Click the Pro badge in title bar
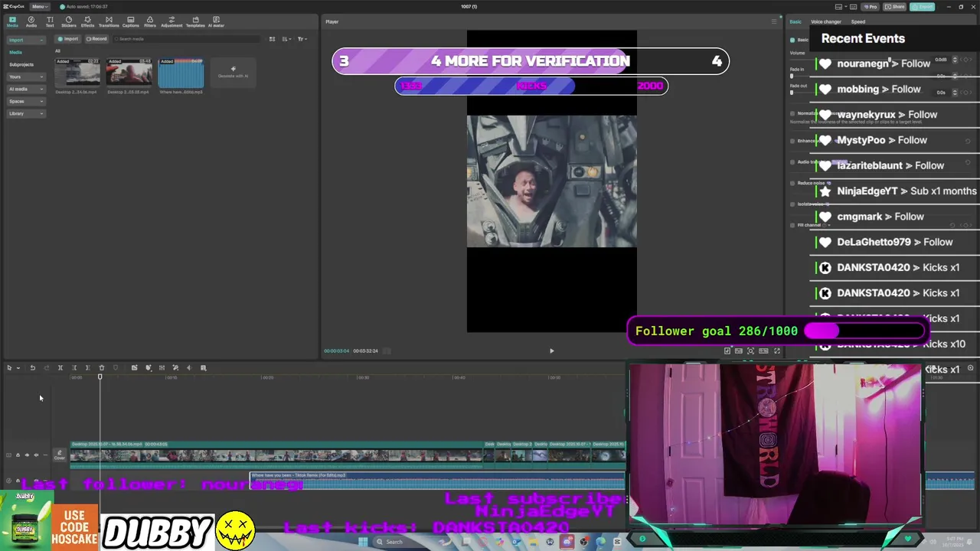980x551 pixels. [x=870, y=7]
